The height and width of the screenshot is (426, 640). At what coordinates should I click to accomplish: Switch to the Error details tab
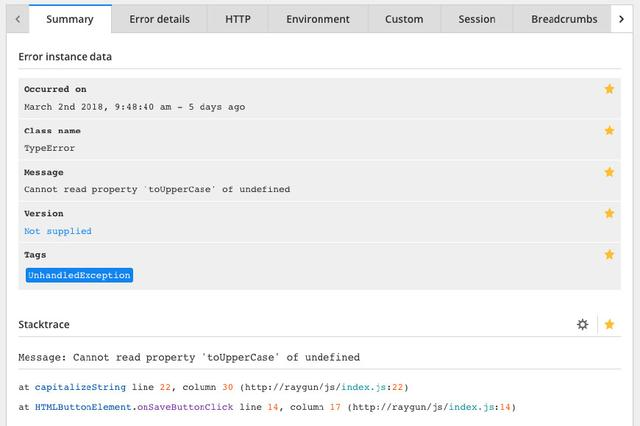point(160,19)
